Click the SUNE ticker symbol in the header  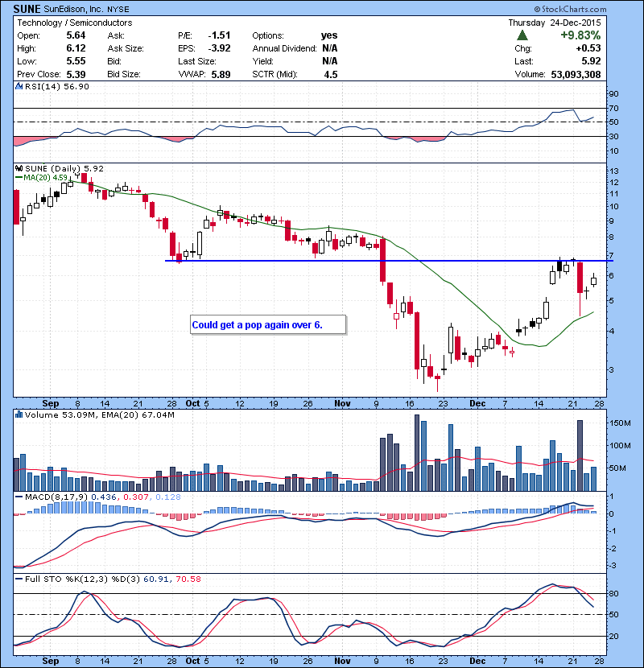(27, 9)
